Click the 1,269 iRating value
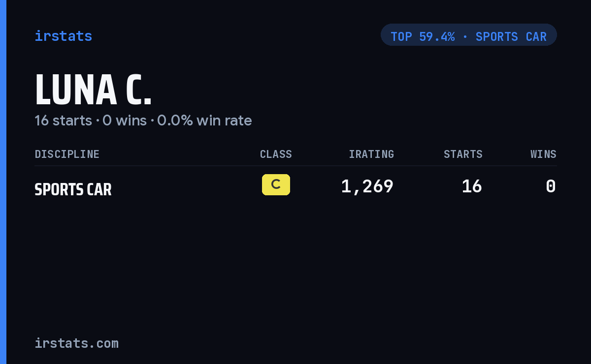The image size is (591, 364). point(367,186)
